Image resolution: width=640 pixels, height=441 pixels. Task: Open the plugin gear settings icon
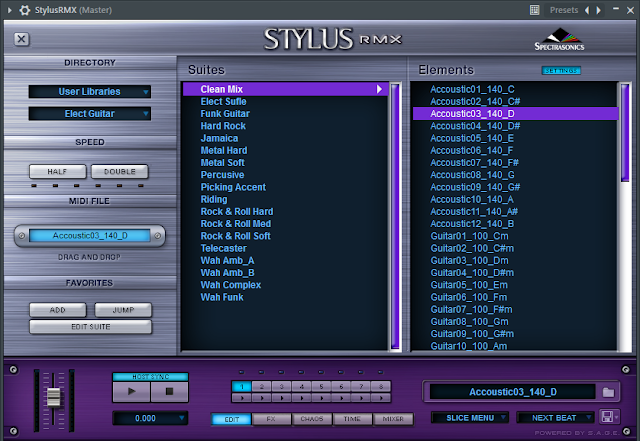pos(24,10)
